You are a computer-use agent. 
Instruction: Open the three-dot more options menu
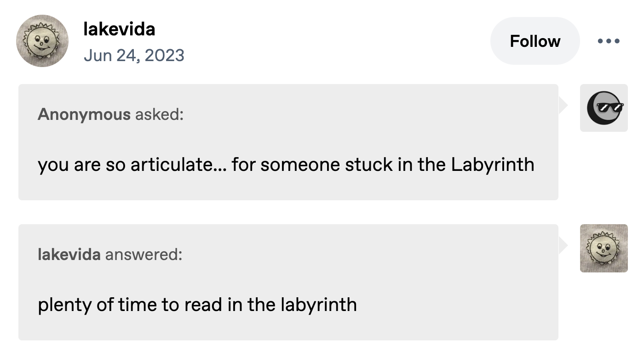(x=609, y=41)
